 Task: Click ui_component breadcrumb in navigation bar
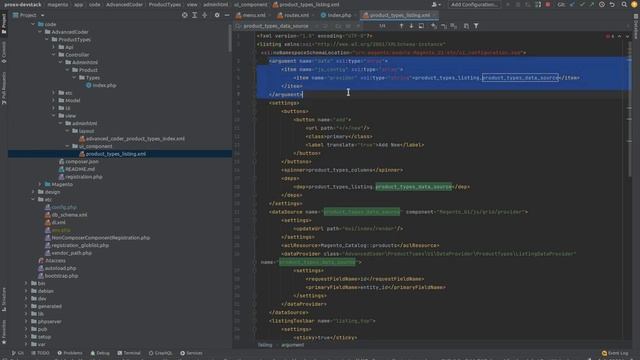(x=250, y=4)
